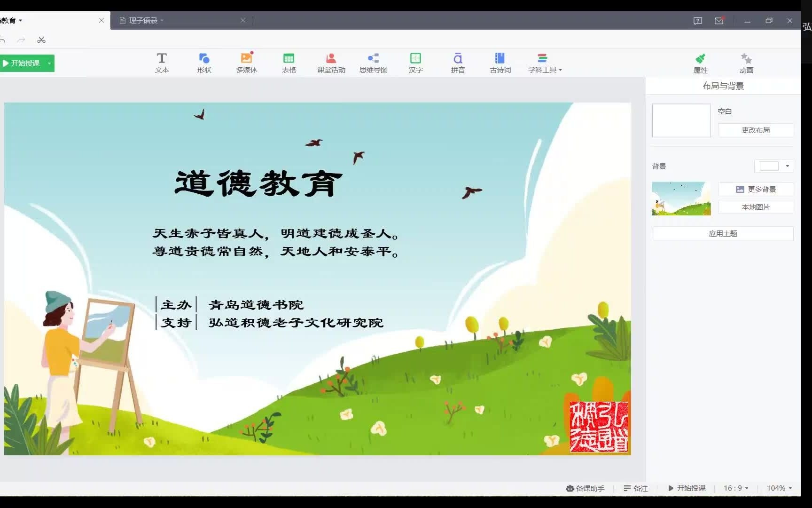Expand the 教育 tab title dropdown arrow
Screen dimensions: 812x508
20,20
